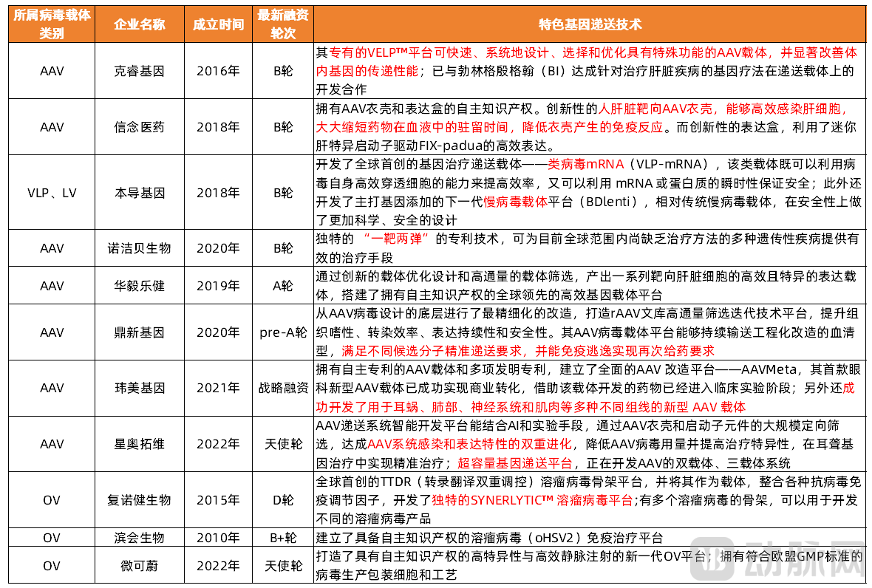Click the 企业名称 column header
Image resolution: width=872 pixels, height=588 pixels.
pyautogui.click(x=140, y=24)
